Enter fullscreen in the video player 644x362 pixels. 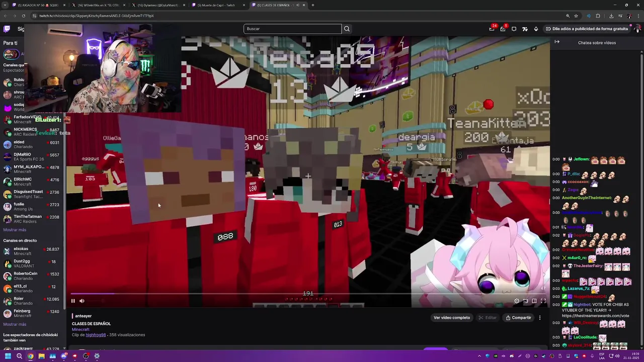click(543, 301)
